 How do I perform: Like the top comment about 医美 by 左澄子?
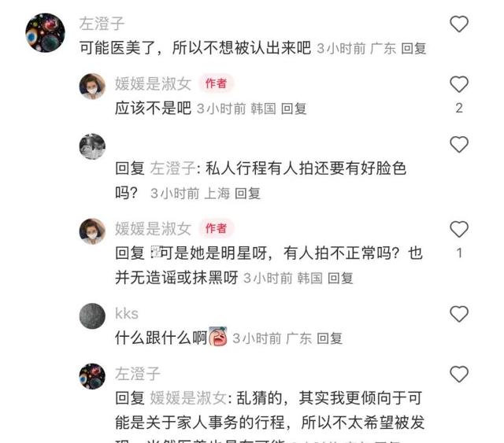[x=458, y=24]
